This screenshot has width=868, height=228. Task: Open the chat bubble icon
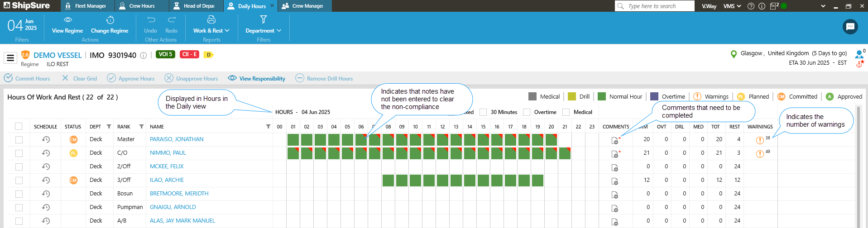[850, 27]
